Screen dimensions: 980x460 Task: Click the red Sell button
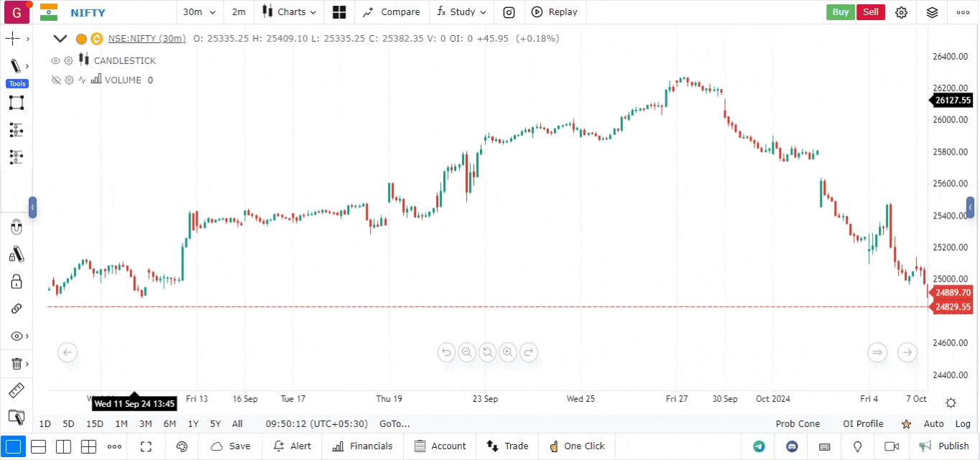[x=871, y=12]
